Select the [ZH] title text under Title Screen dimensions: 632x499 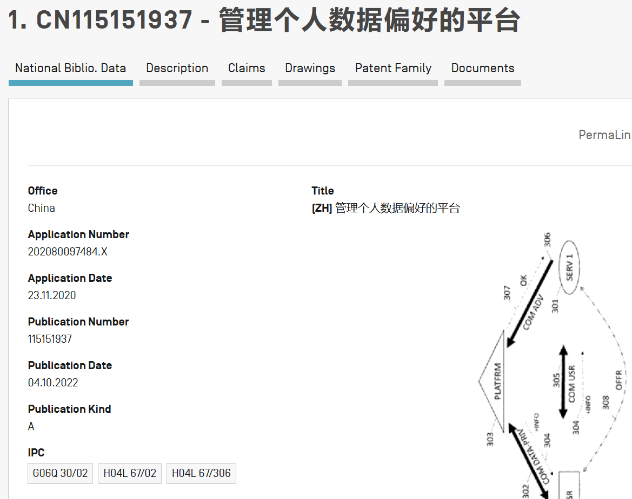click(386, 208)
